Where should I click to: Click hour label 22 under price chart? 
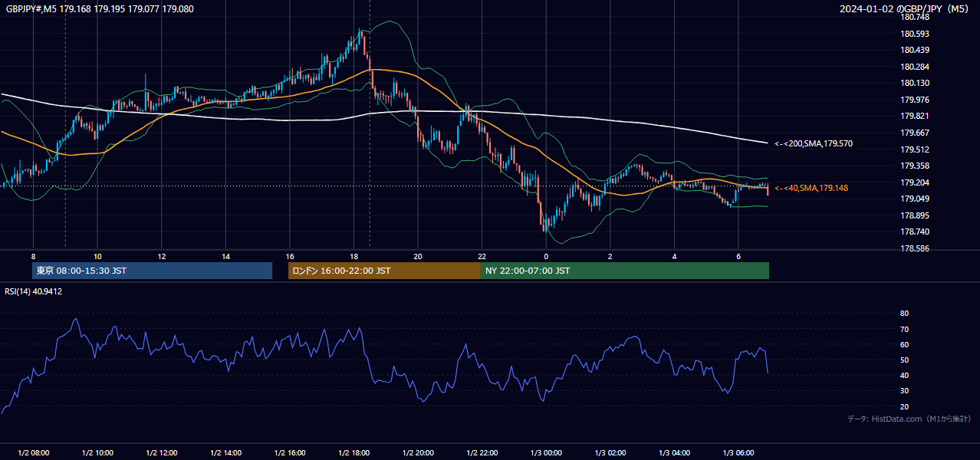coord(482,256)
